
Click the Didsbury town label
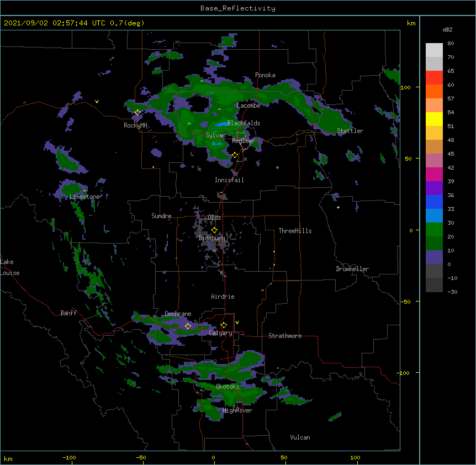click(212, 238)
